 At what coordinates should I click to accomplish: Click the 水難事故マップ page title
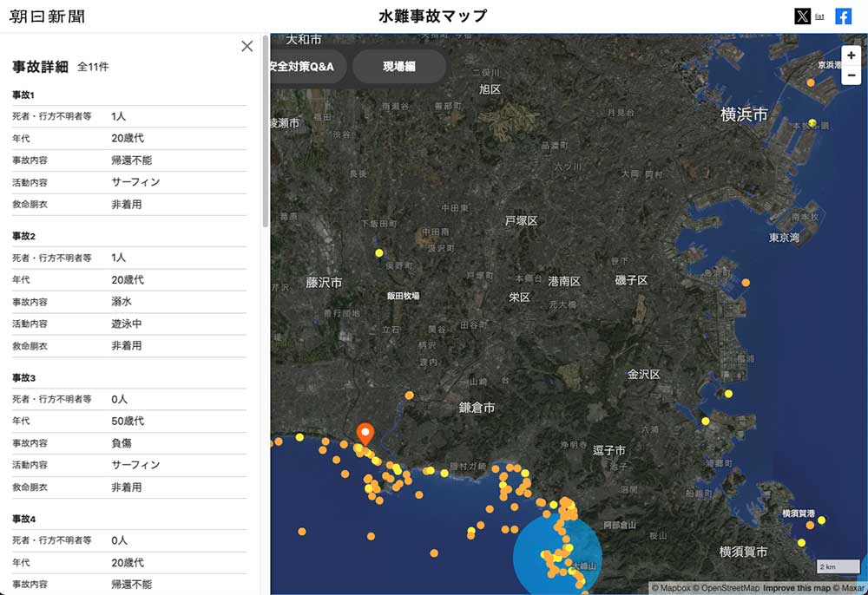(433, 16)
